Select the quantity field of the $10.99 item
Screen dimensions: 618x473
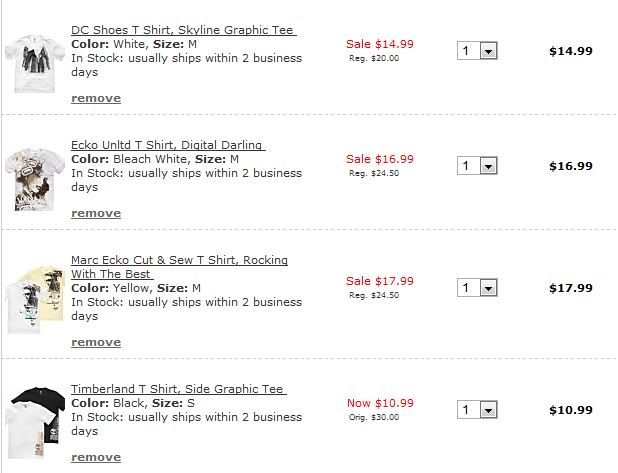tap(477, 410)
